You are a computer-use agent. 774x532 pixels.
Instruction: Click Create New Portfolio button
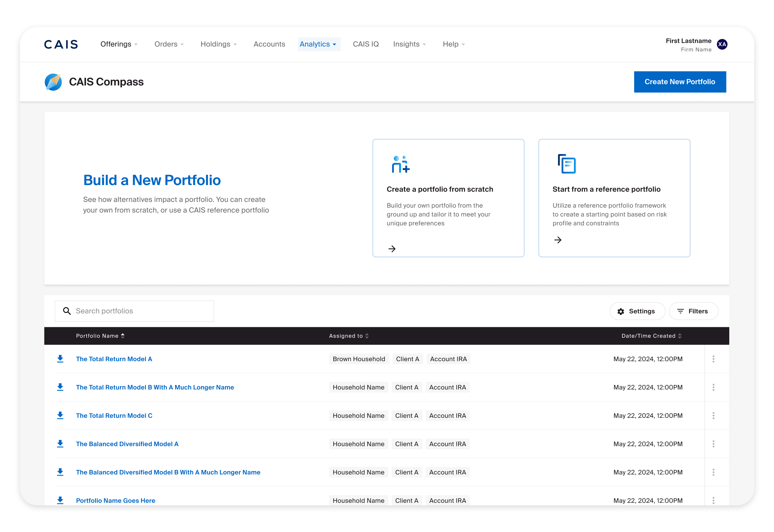(x=680, y=82)
